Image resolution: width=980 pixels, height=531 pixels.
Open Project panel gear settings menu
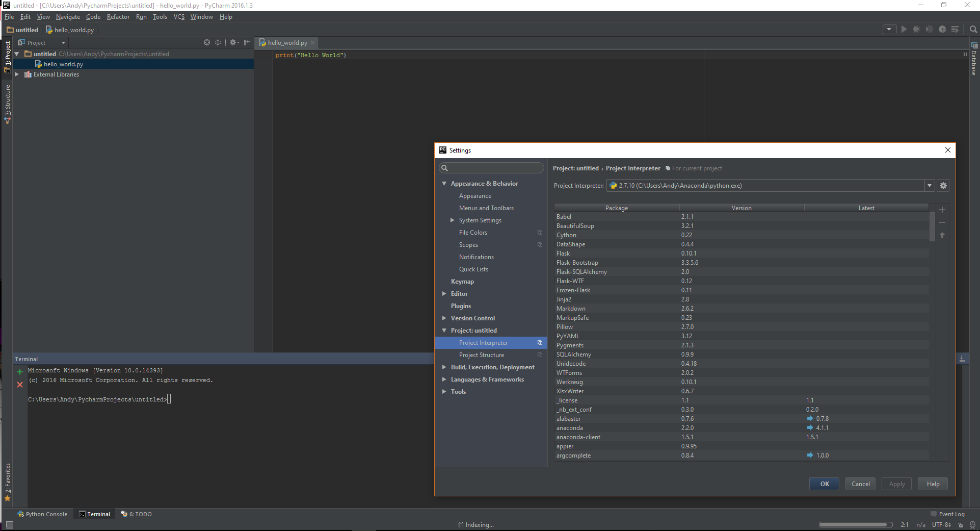click(x=234, y=43)
